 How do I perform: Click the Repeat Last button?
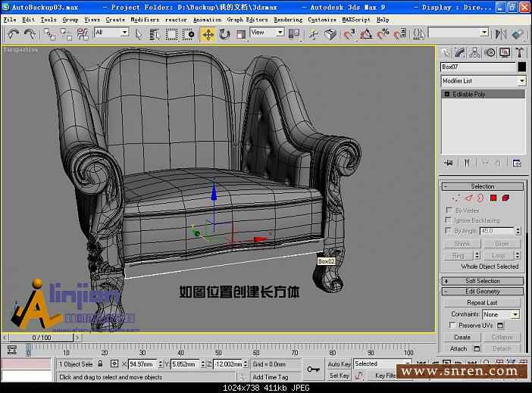tap(482, 302)
